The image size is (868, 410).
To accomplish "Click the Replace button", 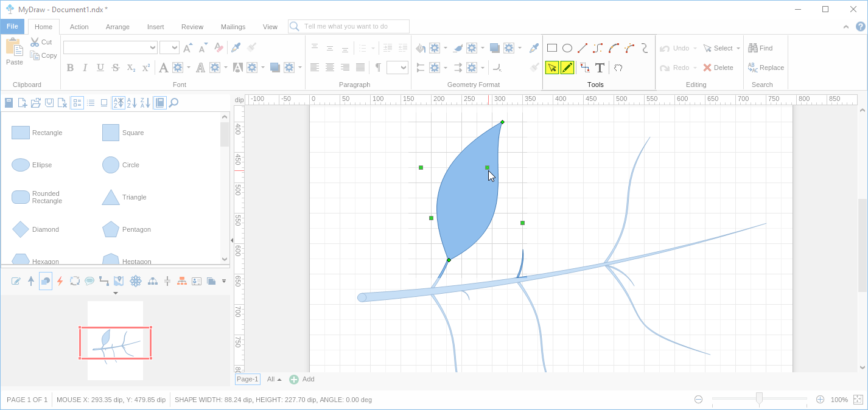I will click(x=766, y=68).
